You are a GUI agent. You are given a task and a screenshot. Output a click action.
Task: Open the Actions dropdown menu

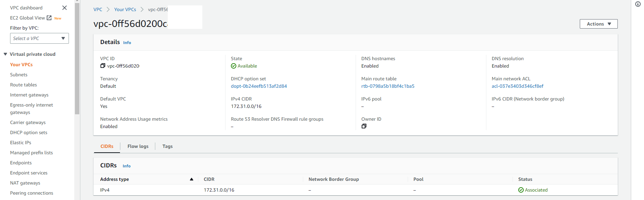[x=599, y=24]
